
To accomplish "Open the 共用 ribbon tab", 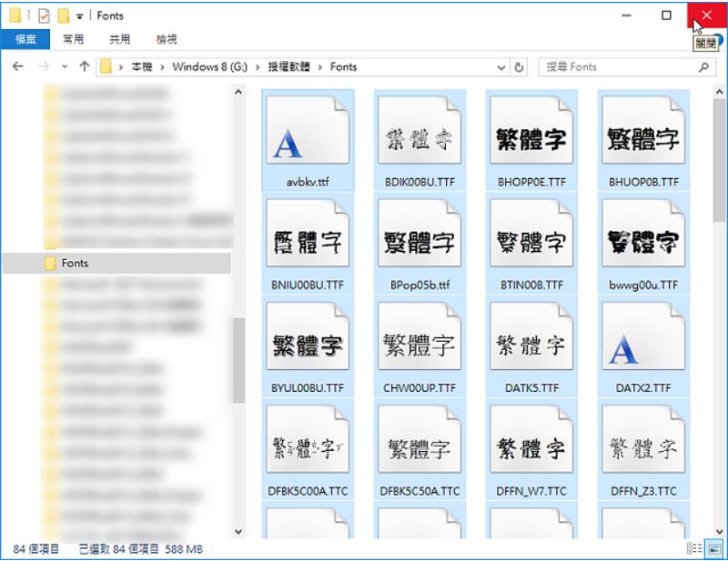I will pos(120,39).
